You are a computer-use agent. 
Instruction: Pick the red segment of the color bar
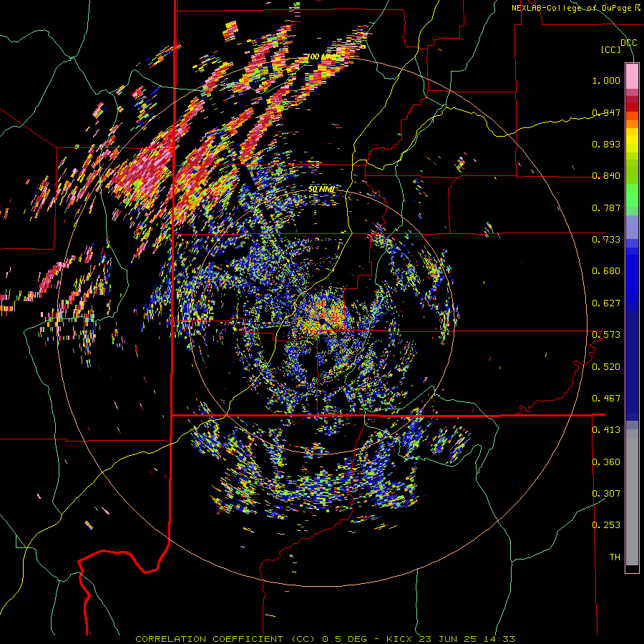[632, 107]
